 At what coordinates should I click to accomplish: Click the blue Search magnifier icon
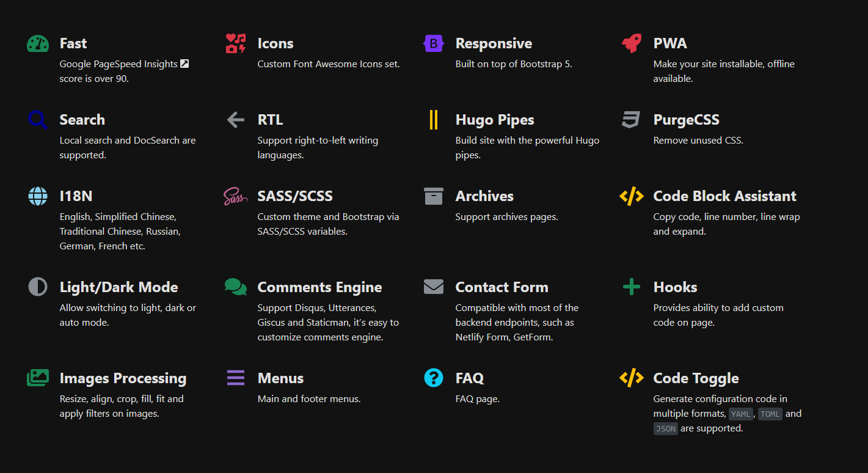pyautogui.click(x=38, y=120)
